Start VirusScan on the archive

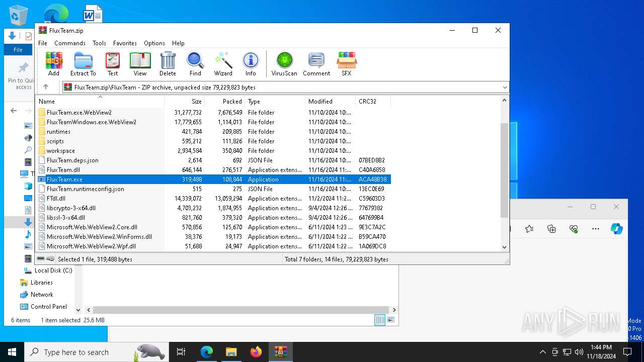284,64
